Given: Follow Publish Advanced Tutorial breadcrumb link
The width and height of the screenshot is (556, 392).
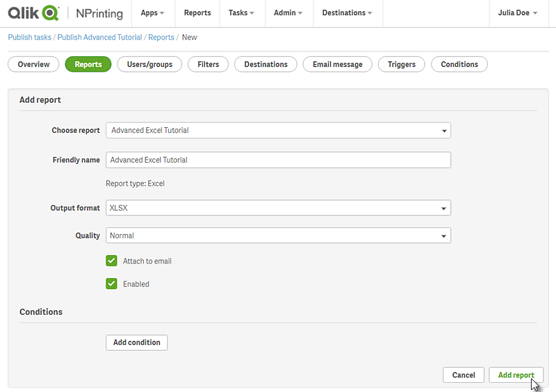Looking at the screenshot, I should point(99,38).
